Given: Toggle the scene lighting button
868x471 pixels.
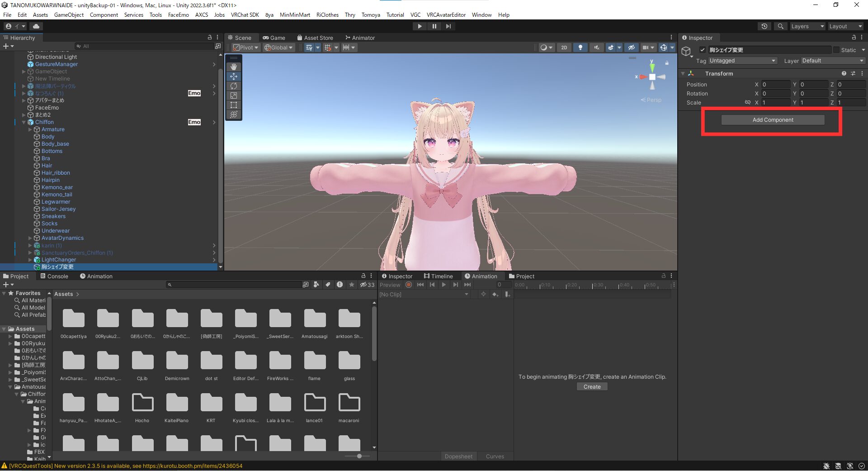Looking at the screenshot, I should tap(580, 48).
